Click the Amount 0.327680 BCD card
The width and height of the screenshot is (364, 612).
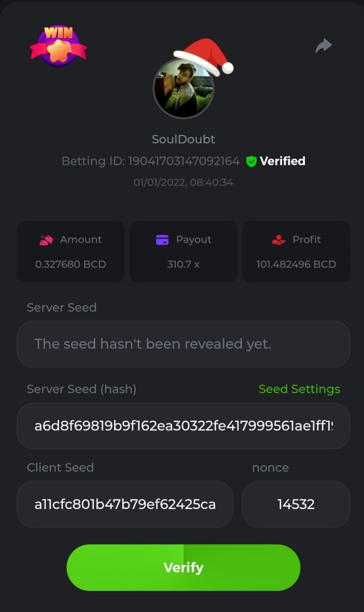(71, 251)
